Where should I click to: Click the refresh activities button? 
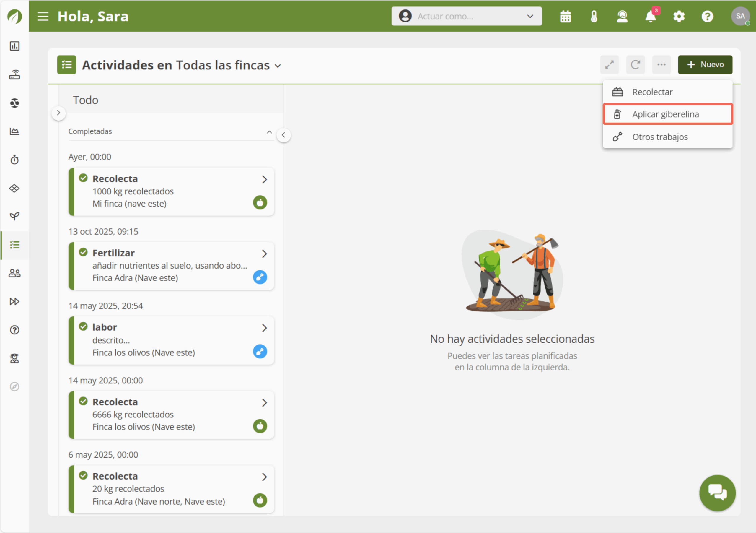(635, 65)
